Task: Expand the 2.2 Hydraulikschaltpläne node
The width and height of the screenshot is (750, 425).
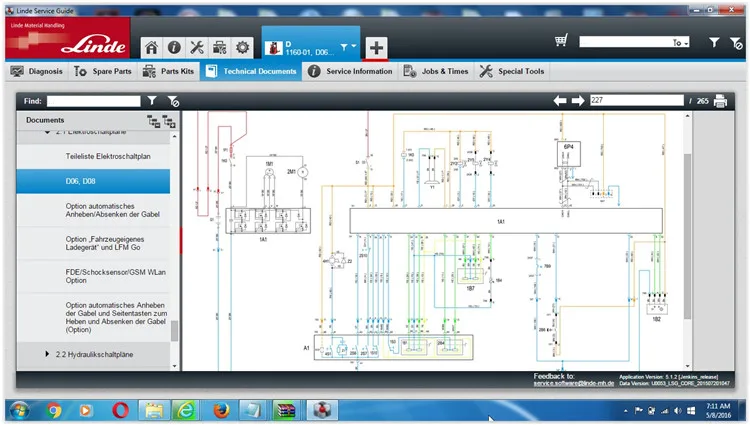Action: [47, 354]
